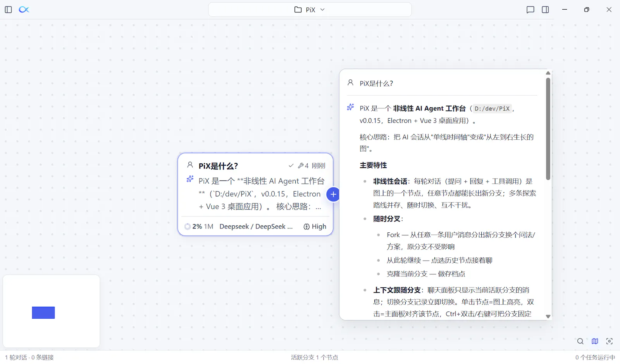Screen dimensions: 620x364
Task: Click the scroll down arrow in chat panel
Action: [548, 316]
